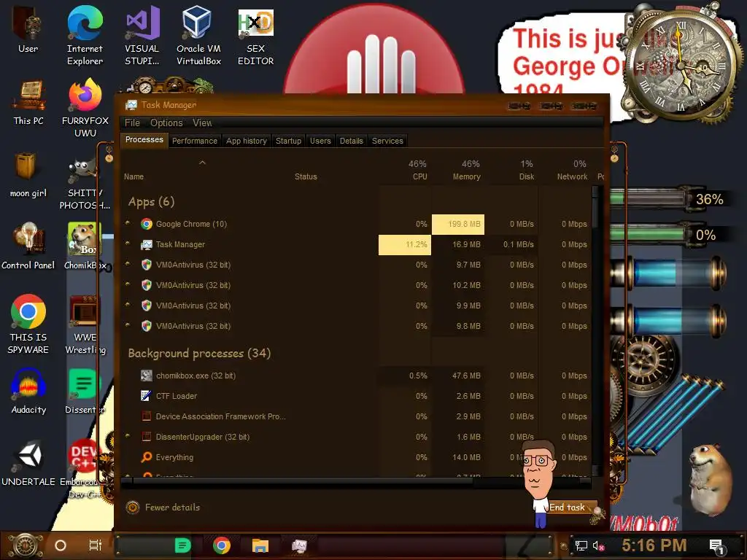Click the End task button
The width and height of the screenshot is (747, 560).
tap(567, 507)
